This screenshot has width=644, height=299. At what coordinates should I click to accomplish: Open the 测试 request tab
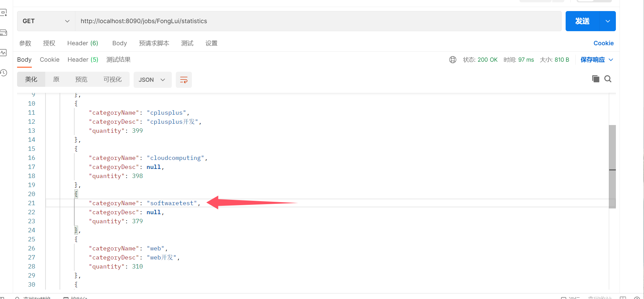[x=187, y=43]
